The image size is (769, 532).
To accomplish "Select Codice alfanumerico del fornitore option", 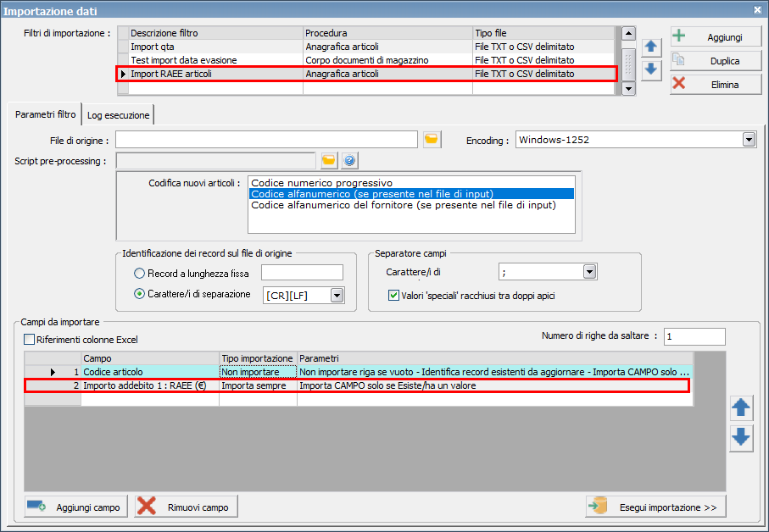I will [x=411, y=205].
